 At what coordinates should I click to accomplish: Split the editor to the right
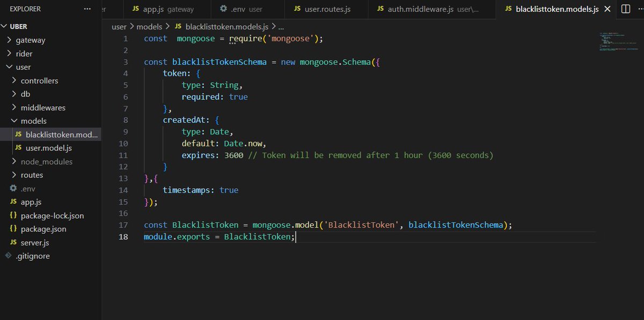(x=626, y=9)
